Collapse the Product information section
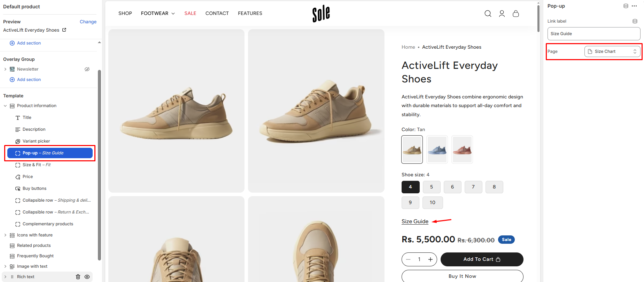Image resolution: width=644 pixels, height=282 pixels. click(x=5, y=106)
